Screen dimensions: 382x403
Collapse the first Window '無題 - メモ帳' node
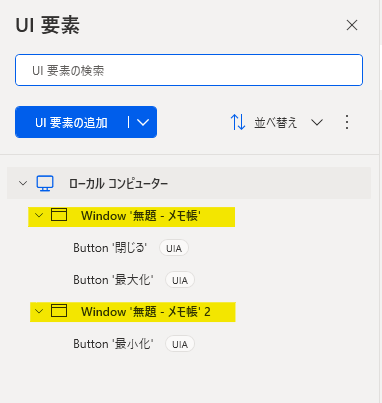click(39, 216)
